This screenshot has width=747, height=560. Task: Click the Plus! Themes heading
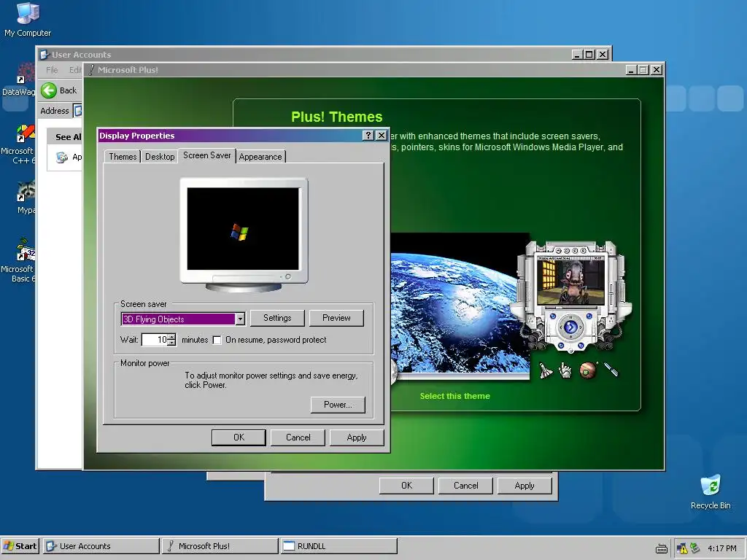[x=337, y=117]
